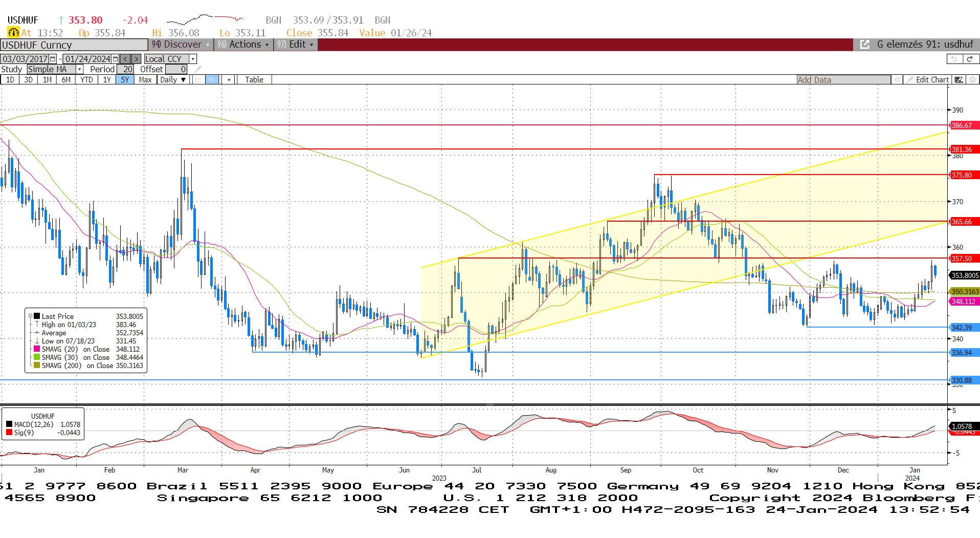Click the Offset value field
The width and height of the screenshot is (980, 538).
coord(177,69)
